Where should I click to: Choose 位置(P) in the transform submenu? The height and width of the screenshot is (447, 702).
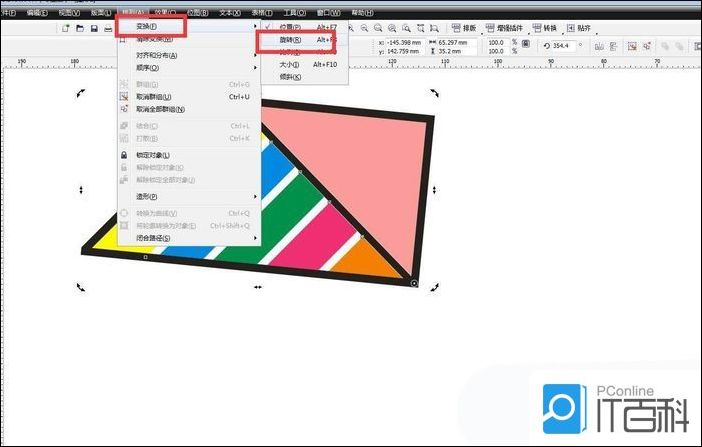point(304,27)
